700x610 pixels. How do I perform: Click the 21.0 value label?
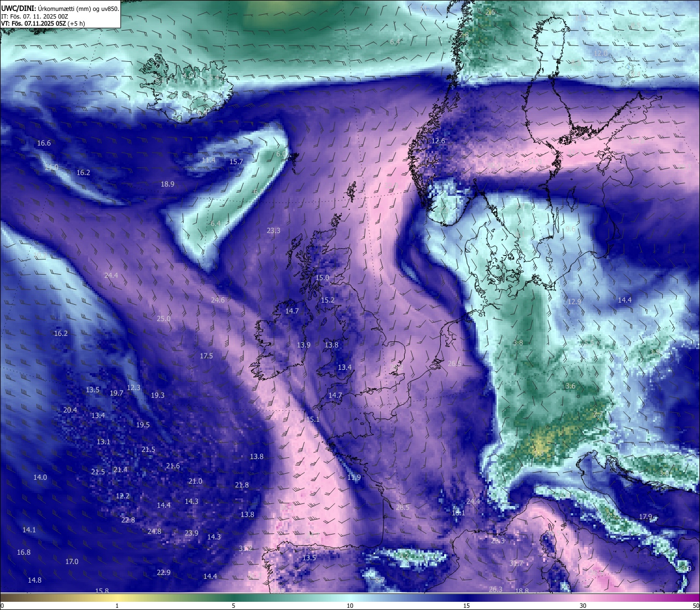point(195,481)
